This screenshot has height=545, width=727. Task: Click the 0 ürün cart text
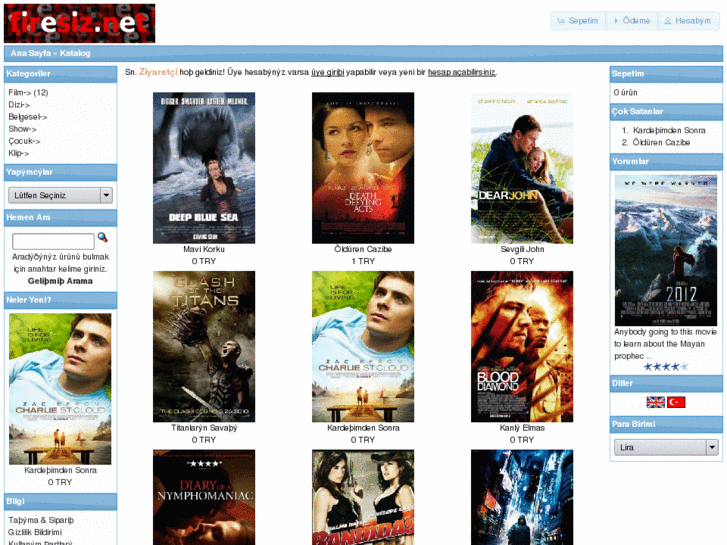625,93
